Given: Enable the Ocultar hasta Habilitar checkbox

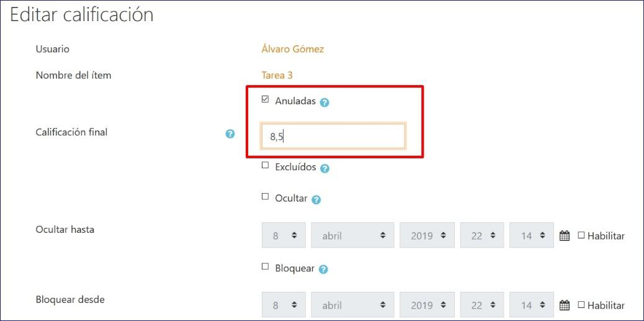Looking at the screenshot, I should pyautogui.click(x=581, y=236).
